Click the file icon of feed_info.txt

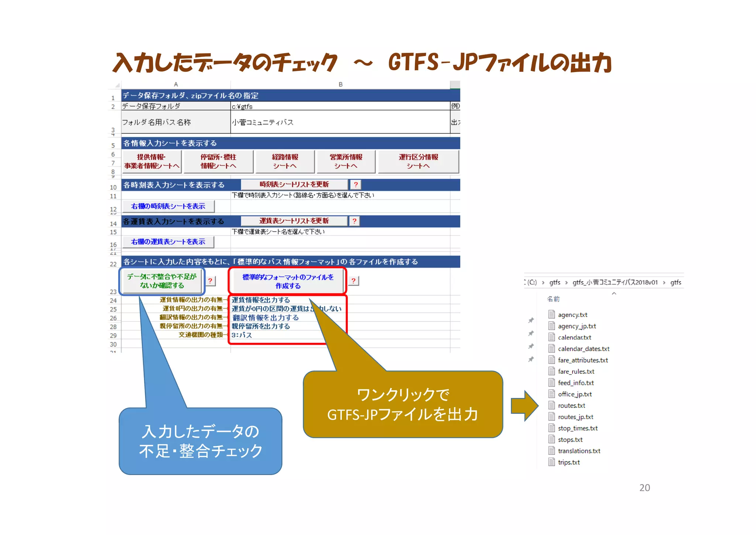(551, 383)
